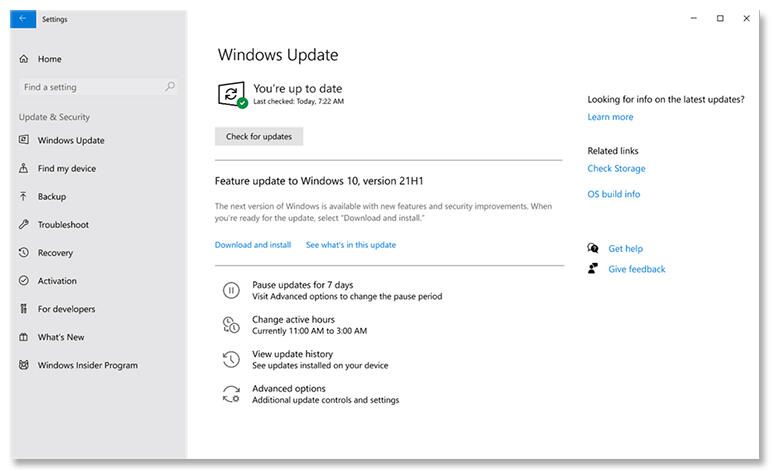Click the view update history icon
This screenshot has width=770, height=470.
tap(231, 359)
